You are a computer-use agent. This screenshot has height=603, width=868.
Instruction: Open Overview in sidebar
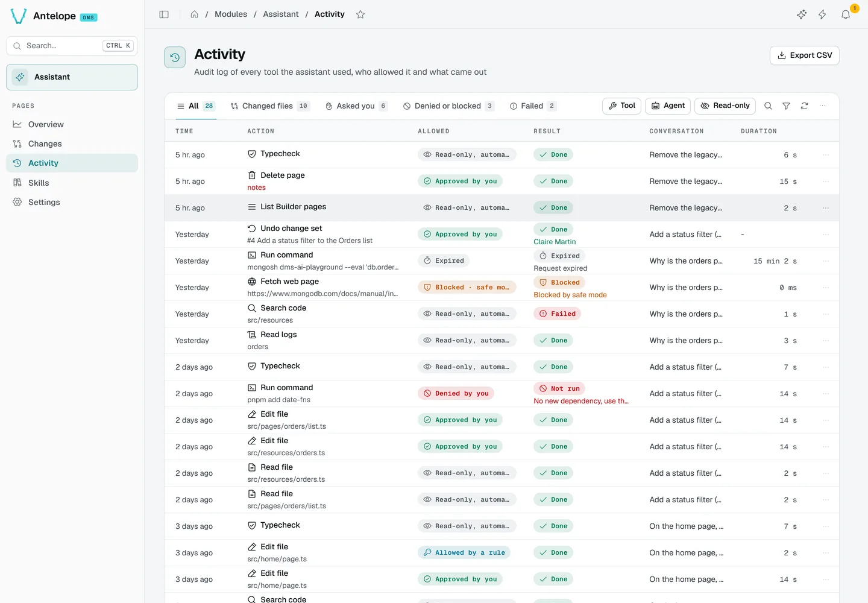72,124
